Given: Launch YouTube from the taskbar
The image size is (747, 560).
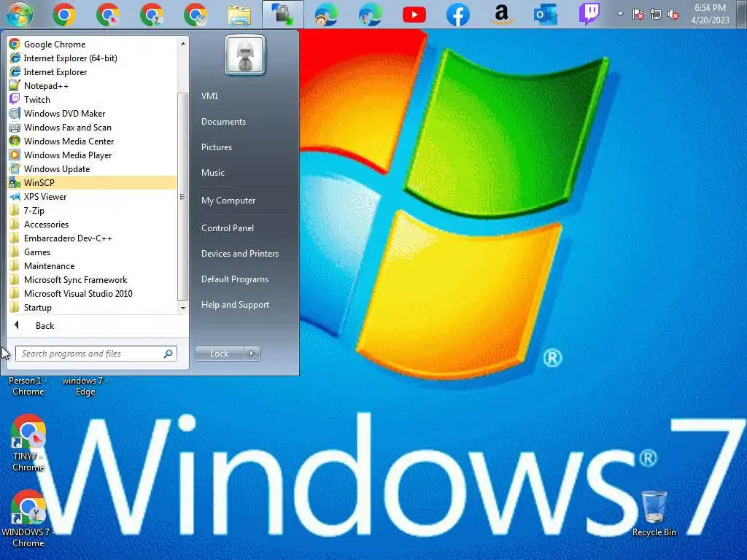Looking at the screenshot, I should coord(414,15).
